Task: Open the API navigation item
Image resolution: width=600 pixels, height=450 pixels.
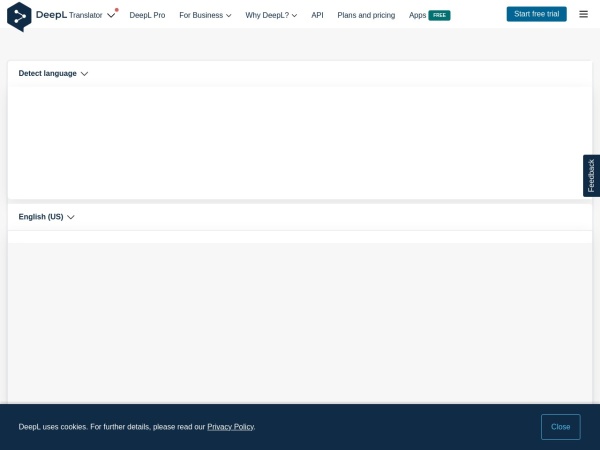Action: point(317,16)
